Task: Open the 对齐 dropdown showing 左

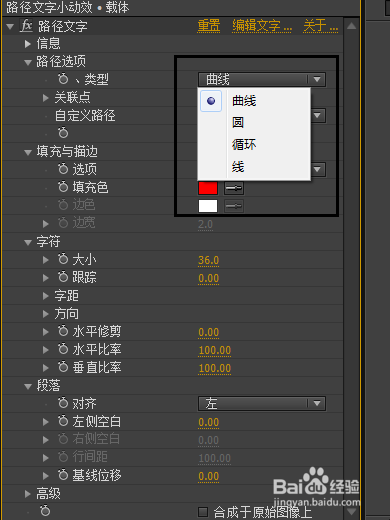Action: 262,404
